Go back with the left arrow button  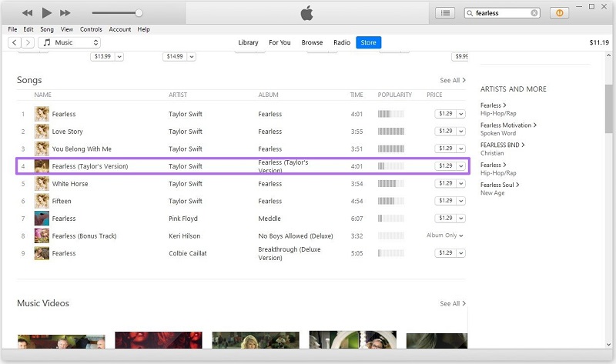pyautogui.click(x=15, y=42)
